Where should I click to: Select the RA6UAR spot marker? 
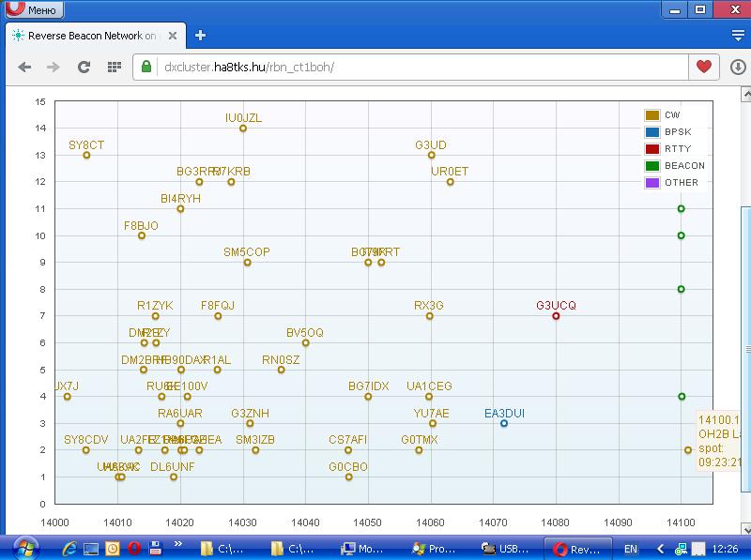(x=180, y=423)
